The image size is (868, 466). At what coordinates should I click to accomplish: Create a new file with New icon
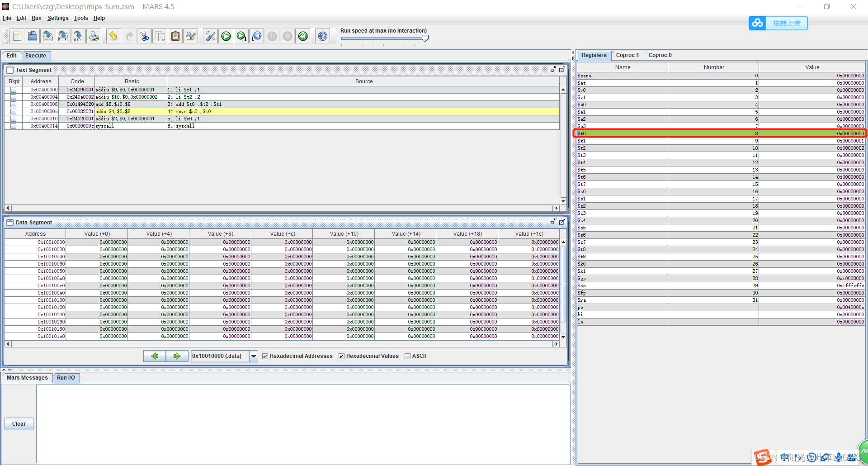coord(17,36)
